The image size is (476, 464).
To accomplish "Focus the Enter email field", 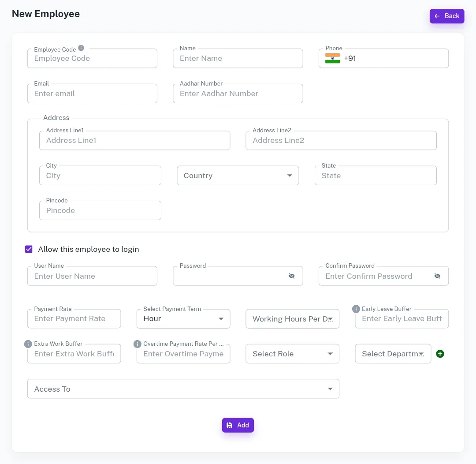I will click(x=92, y=94).
